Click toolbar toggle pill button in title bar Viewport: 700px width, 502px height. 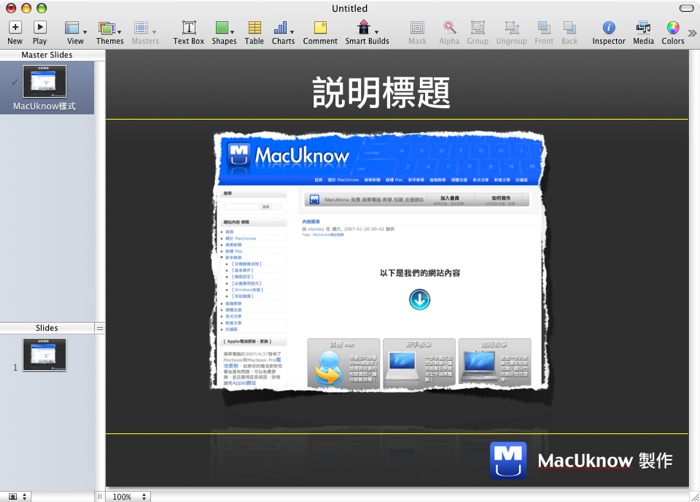tap(686, 8)
